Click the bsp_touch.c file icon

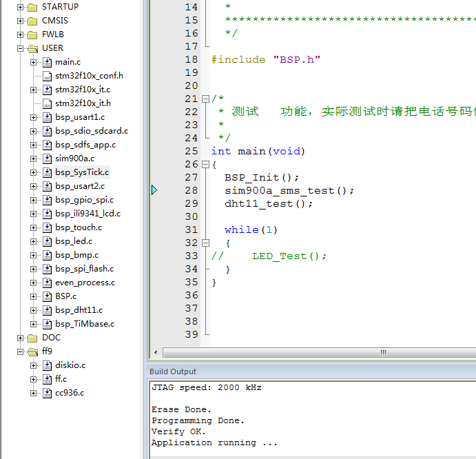click(47, 228)
